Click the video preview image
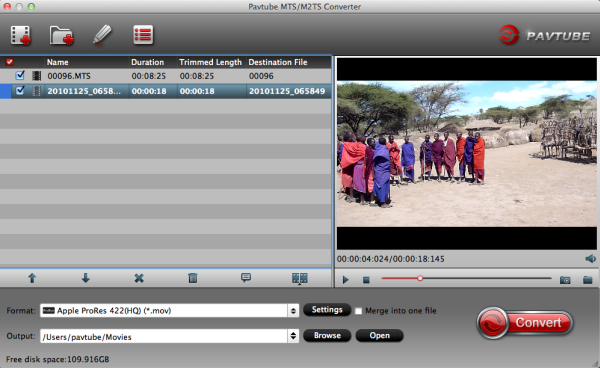 (x=466, y=153)
